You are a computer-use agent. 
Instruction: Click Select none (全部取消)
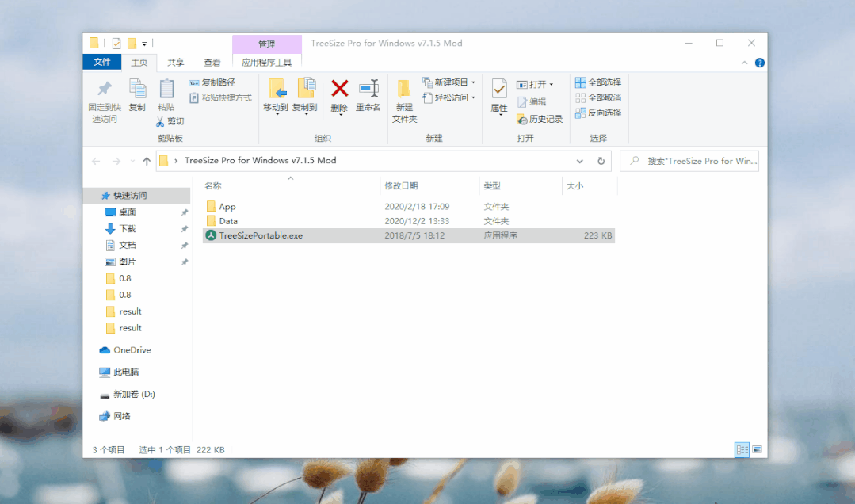(x=598, y=97)
